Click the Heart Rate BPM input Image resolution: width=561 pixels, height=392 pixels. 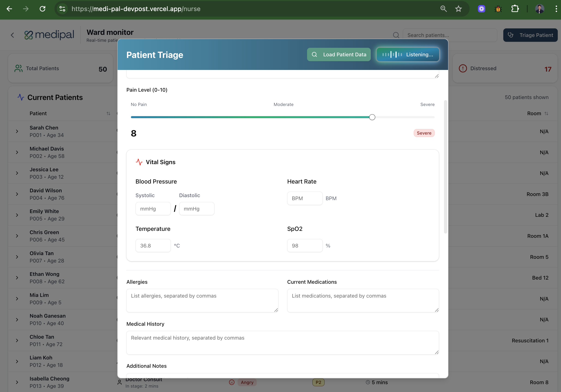click(305, 198)
